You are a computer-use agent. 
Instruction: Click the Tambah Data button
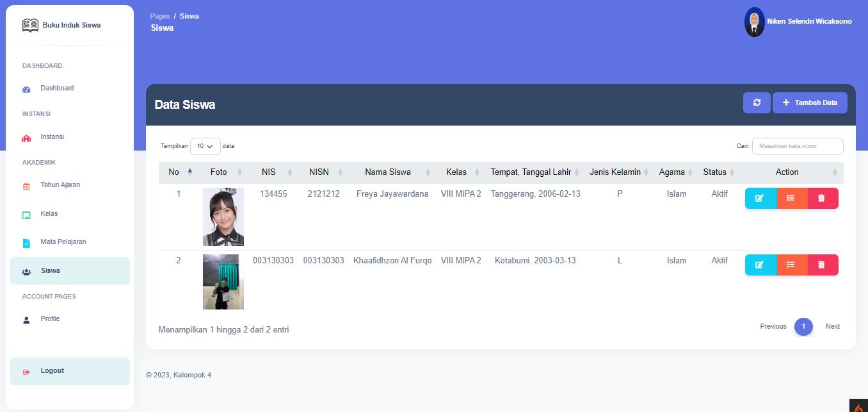(809, 103)
